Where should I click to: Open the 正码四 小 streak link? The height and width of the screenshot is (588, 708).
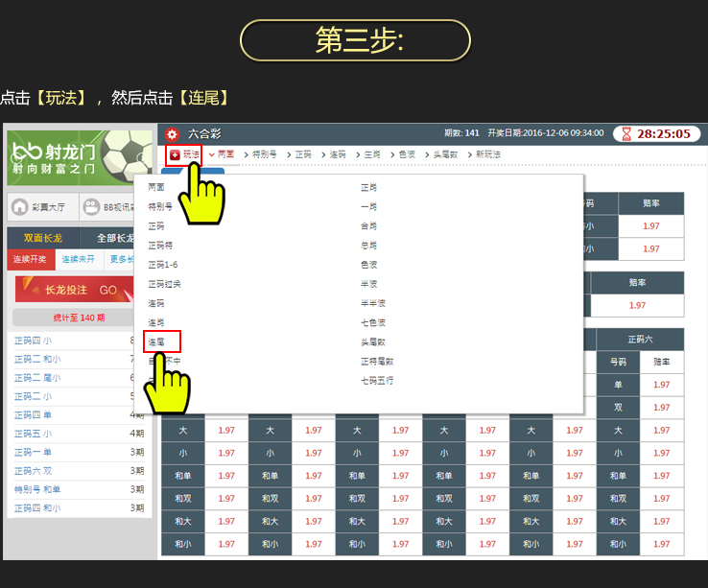(x=34, y=341)
